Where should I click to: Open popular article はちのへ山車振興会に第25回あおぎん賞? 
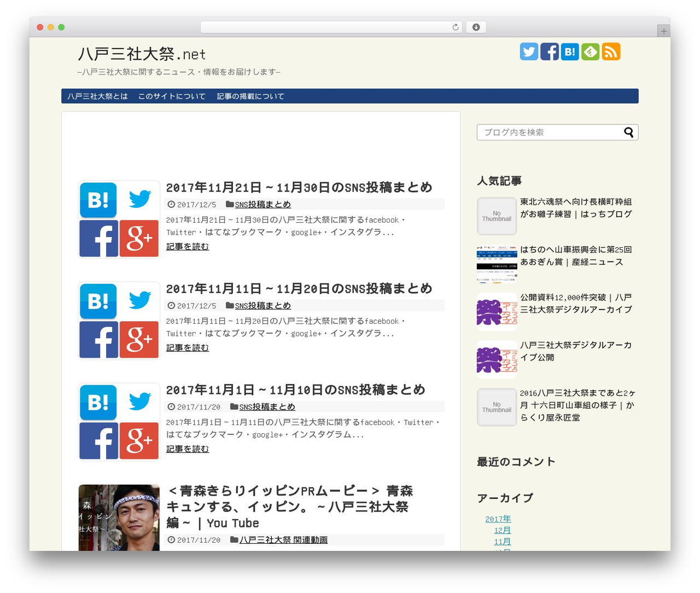(x=576, y=256)
